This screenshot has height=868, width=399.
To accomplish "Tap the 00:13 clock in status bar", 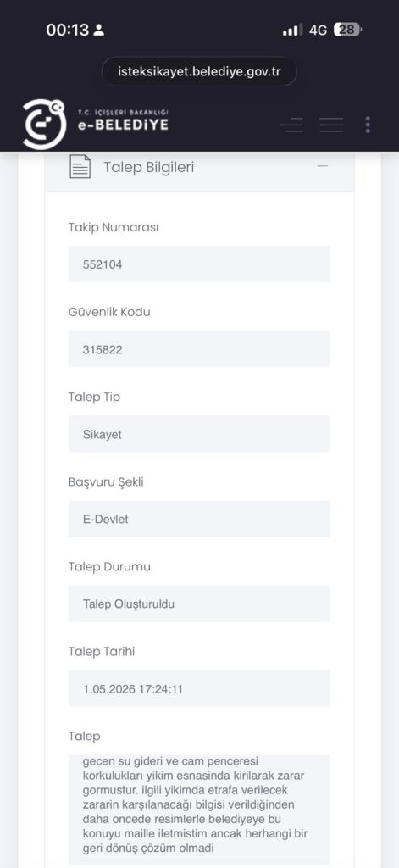I will [68, 30].
